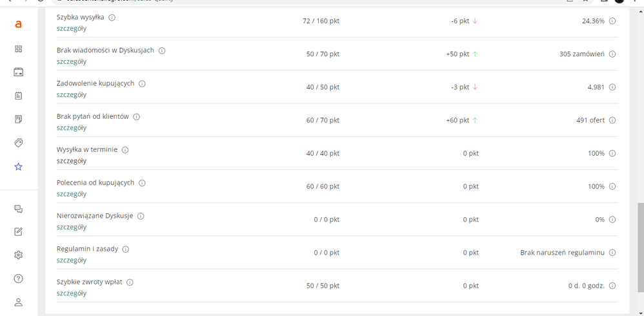Open the dashboard grid icon in sidebar
The width and height of the screenshot is (644, 316).
coord(18,49)
